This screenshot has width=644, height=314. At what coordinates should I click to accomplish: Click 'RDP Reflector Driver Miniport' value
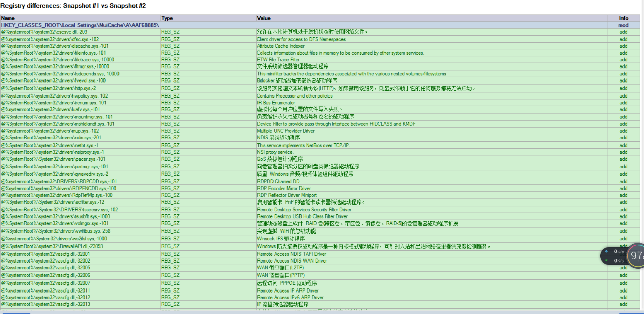coord(287,195)
